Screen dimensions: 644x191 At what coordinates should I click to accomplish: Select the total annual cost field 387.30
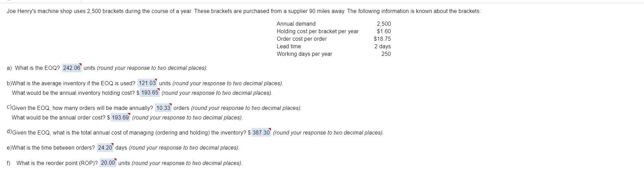pyautogui.click(x=261, y=132)
